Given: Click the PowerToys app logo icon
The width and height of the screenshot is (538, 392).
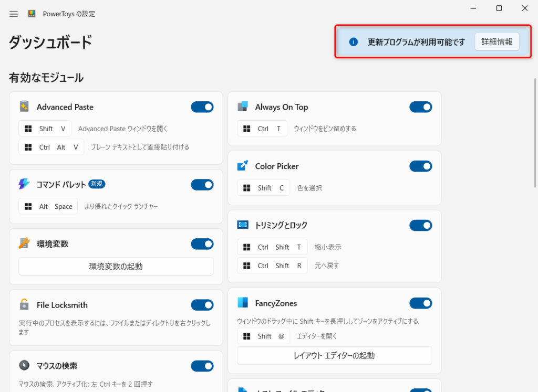Looking at the screenshot, I should pyautogui.click(x=32, y=14).
